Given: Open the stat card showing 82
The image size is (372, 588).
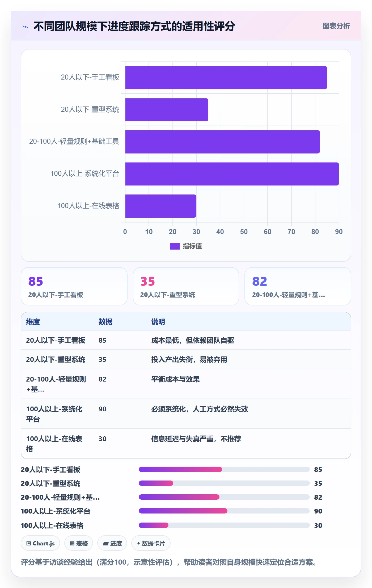Looking at the screenshot, I should (298, 286).
